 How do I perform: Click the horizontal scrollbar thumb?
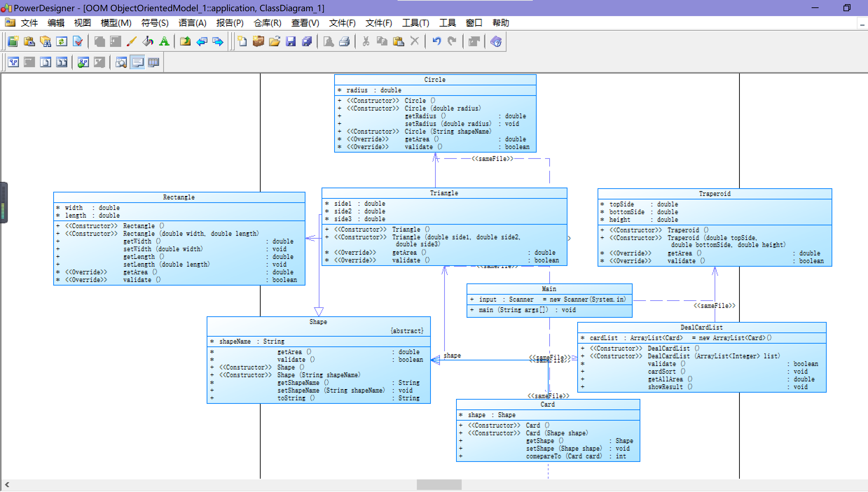[439, 485]
